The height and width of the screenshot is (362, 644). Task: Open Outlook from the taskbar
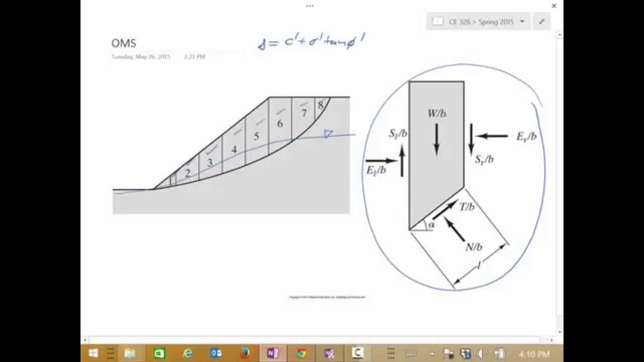(216, 353)
